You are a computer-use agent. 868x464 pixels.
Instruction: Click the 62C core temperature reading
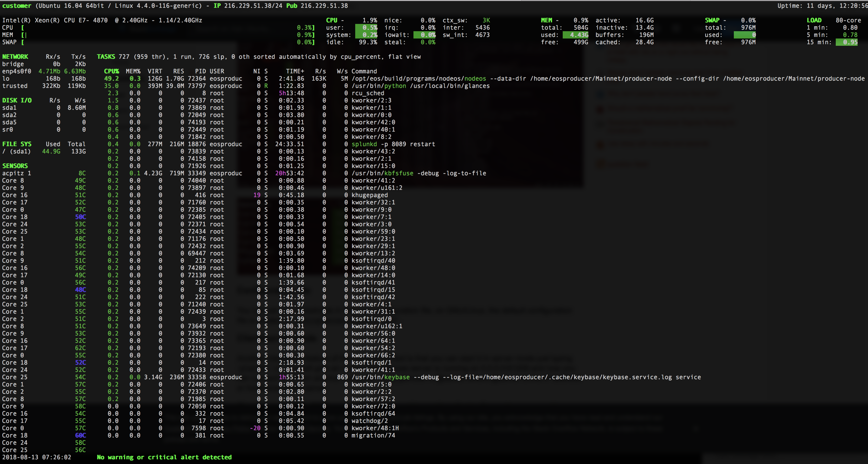pos(80,348)
